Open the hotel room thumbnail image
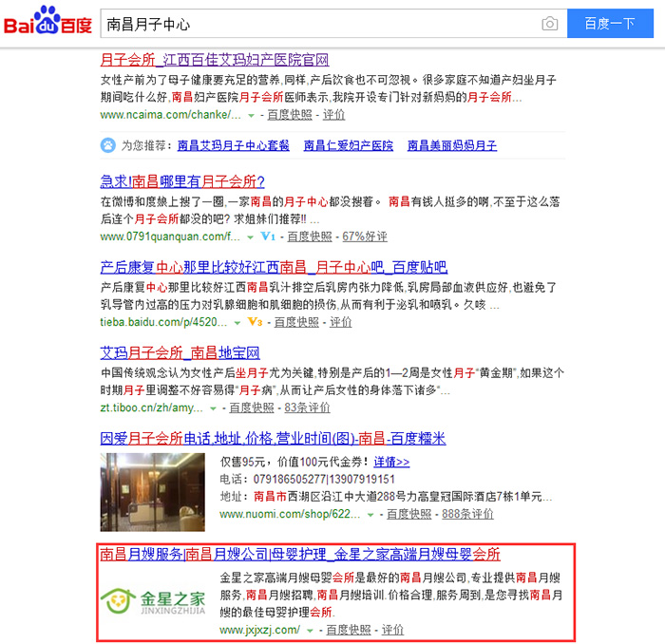Viewport: 665px width, 644px height. click(153, 491)
